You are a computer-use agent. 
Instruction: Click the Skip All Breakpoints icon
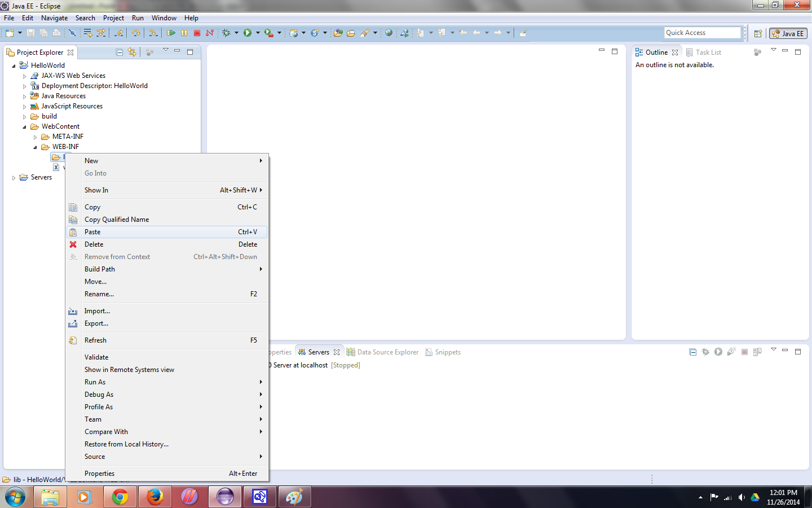click(x=72, y=33)
